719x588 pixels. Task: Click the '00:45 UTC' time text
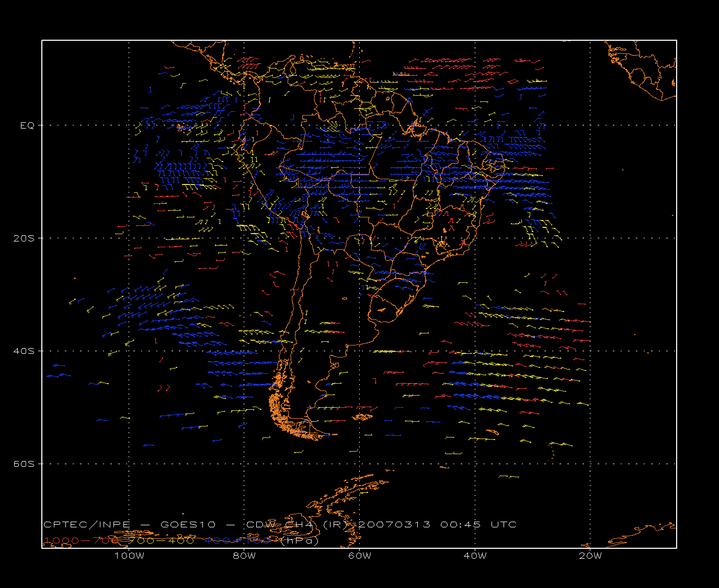(x=478, y=524)
